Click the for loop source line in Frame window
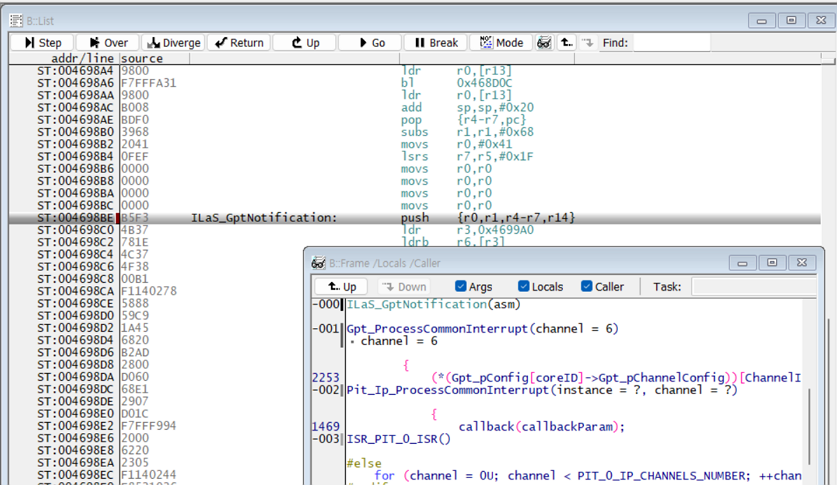 point(588,476)
